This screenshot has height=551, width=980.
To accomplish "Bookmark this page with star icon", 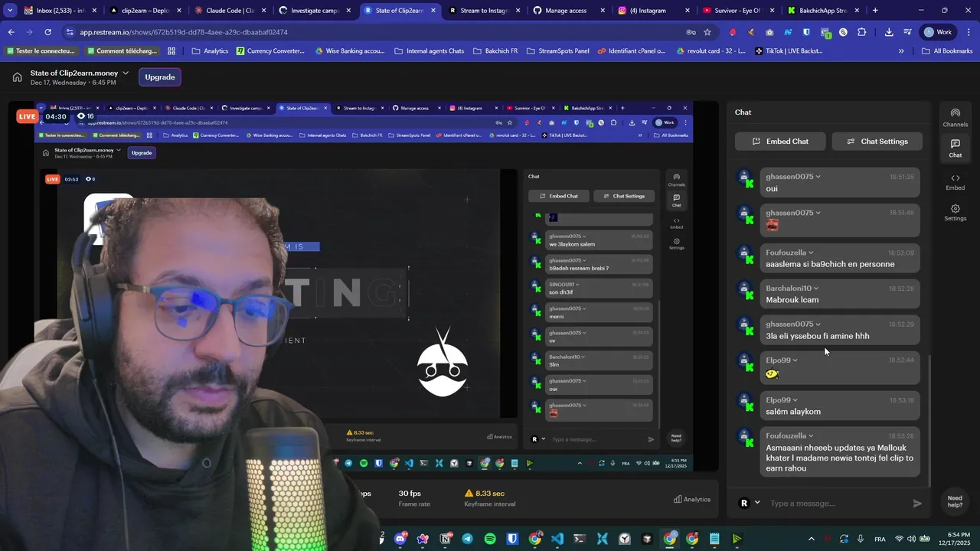I will point(707,32).
